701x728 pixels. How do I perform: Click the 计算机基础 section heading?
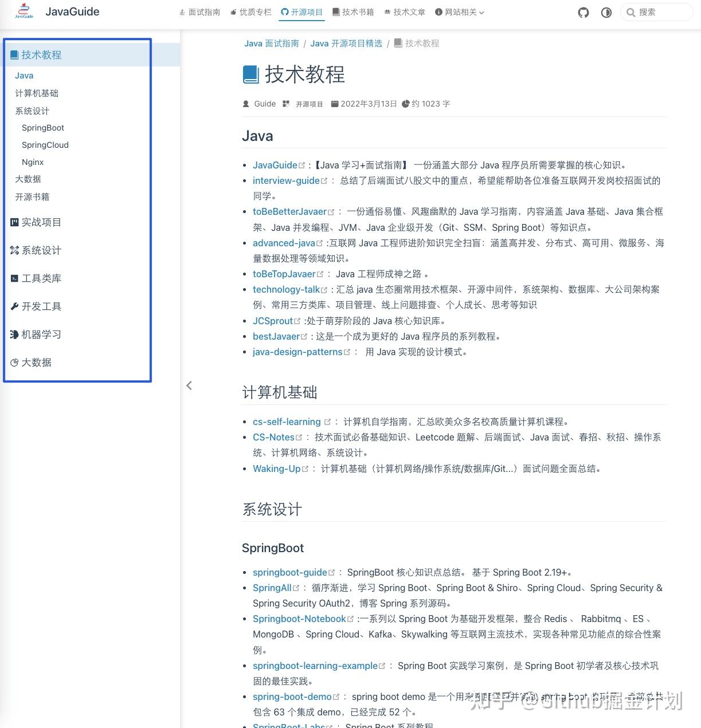tap(280, 392)
